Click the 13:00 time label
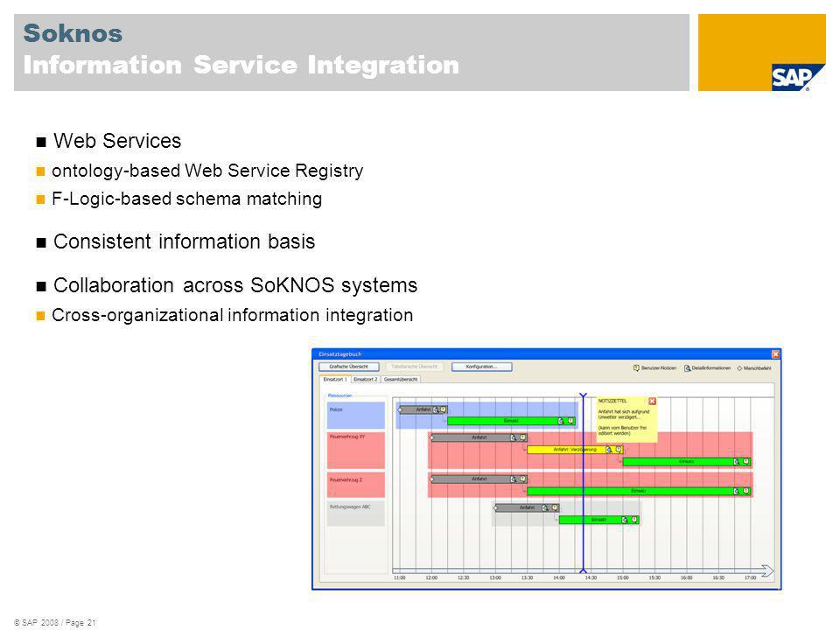This screenshot has height=630, width=840. (495, 577)
